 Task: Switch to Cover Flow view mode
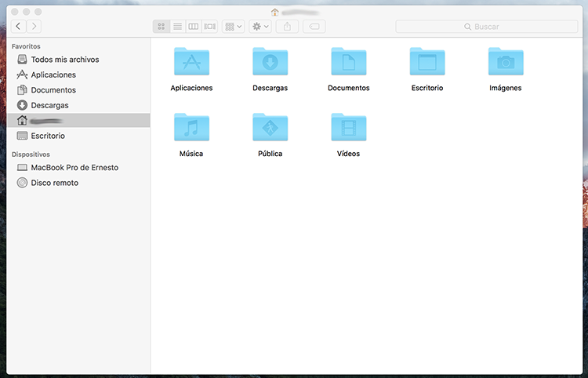tap(209, 27)
